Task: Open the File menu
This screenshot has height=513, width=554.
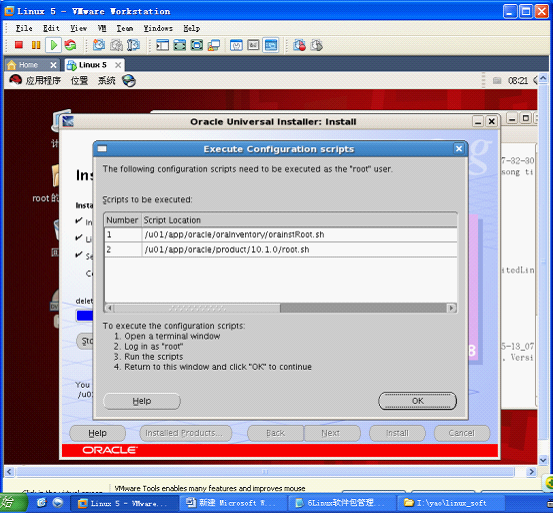Action: pos(24,28)
